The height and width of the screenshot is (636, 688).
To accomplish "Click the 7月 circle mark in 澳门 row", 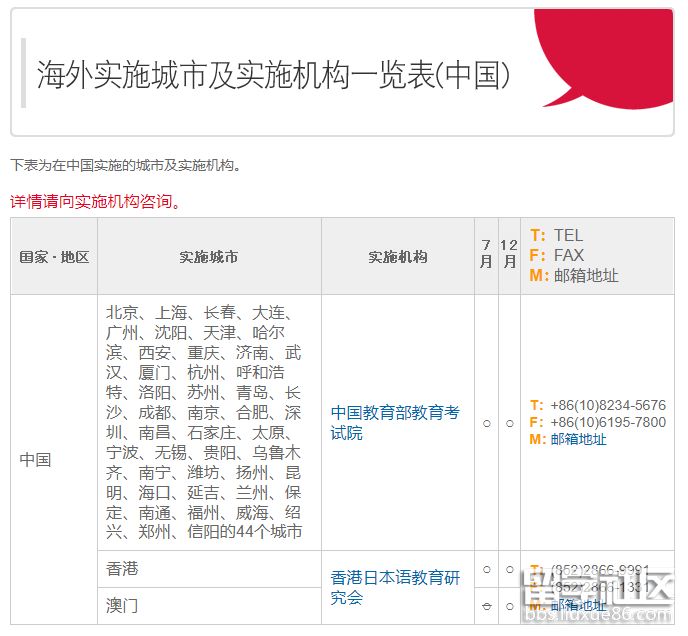I will pyautogui.click(x=487, y=606).
